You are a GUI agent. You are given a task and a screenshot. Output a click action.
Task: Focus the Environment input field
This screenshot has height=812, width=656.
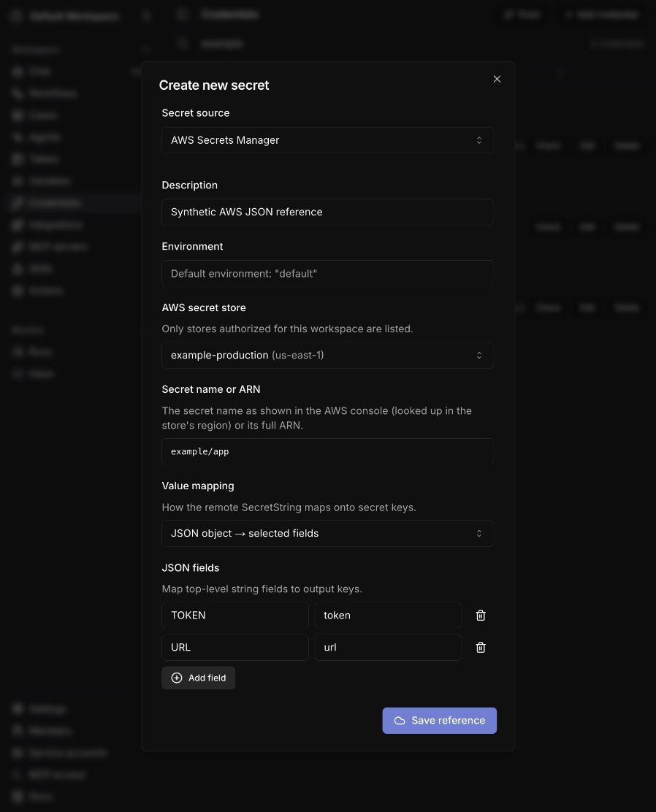tap(327, 273)
